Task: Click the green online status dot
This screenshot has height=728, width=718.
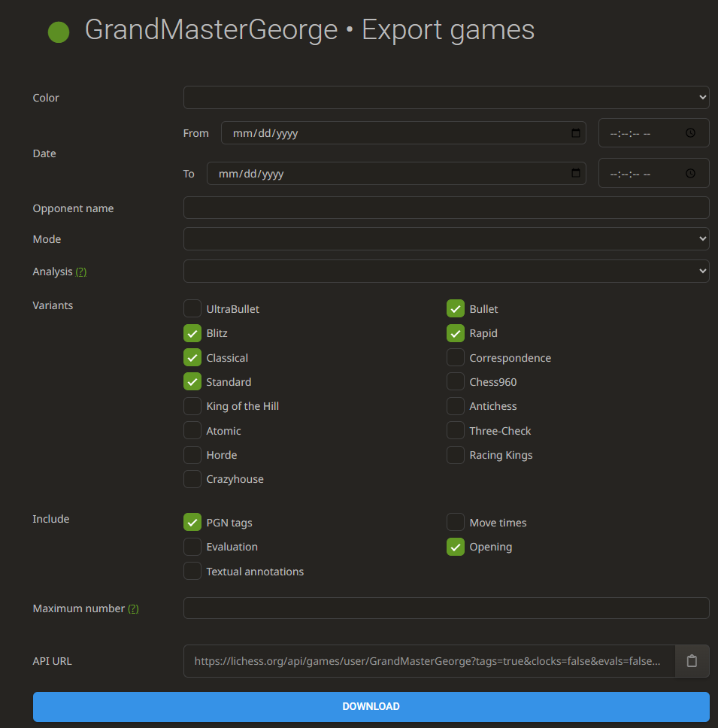Action: pyautogui.click(x=59, y=32)
